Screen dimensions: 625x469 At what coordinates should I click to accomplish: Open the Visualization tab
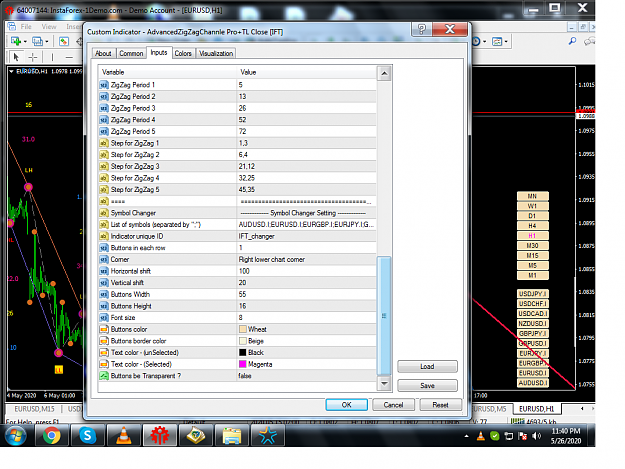pyautogui.click(x=216, y=53)
